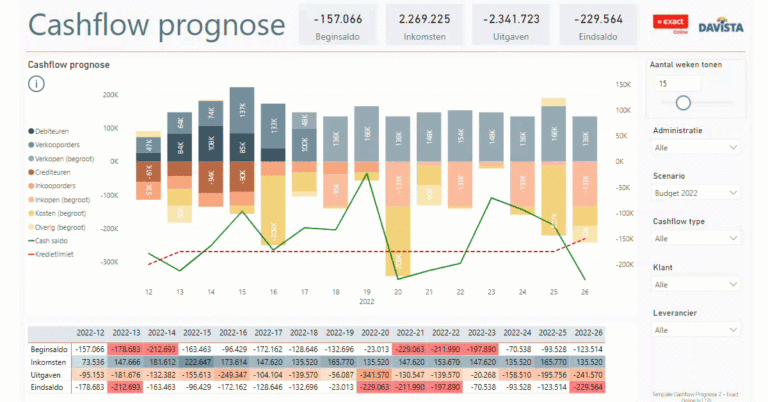Select the Eindsaldo row label in table
Viewport: 768px width, 402px height.
tap(47, 387)
